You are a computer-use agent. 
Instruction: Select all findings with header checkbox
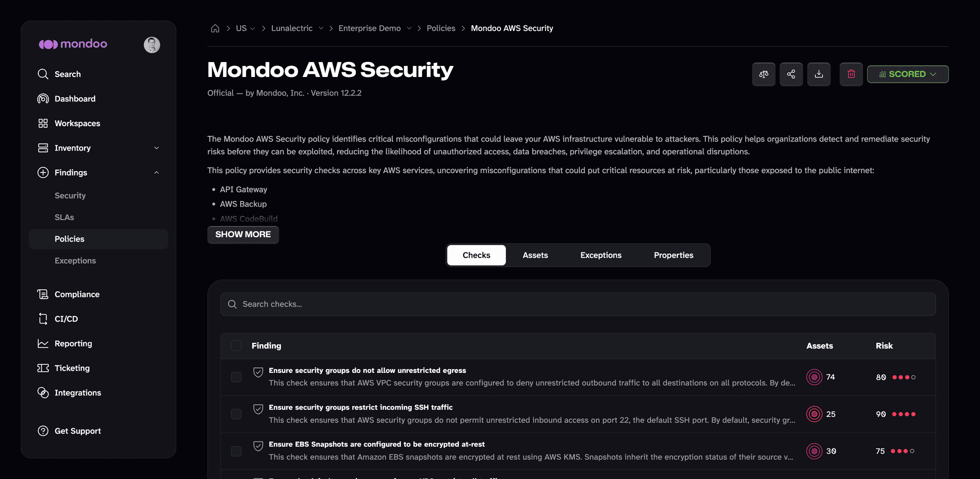[x=236, y=346]
